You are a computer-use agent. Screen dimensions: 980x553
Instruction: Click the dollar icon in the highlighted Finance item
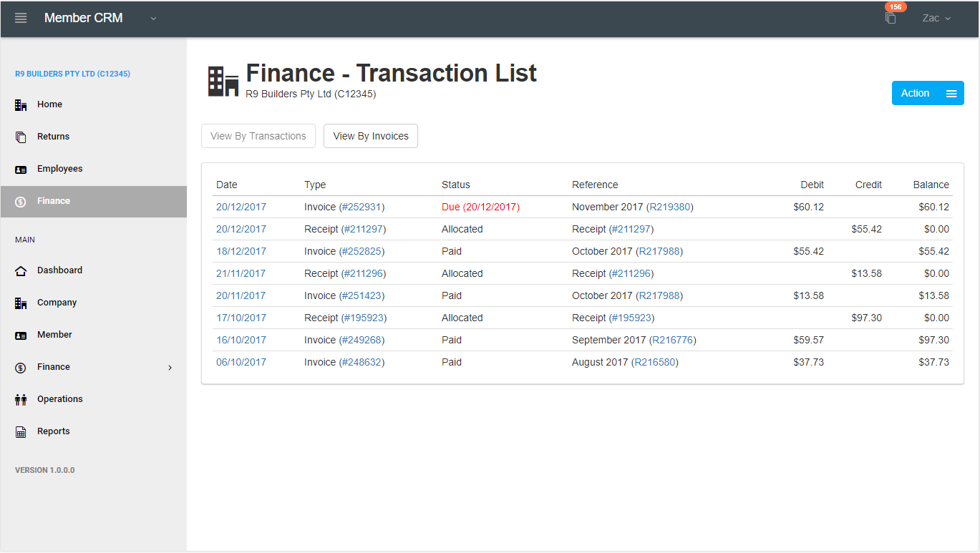21,201
